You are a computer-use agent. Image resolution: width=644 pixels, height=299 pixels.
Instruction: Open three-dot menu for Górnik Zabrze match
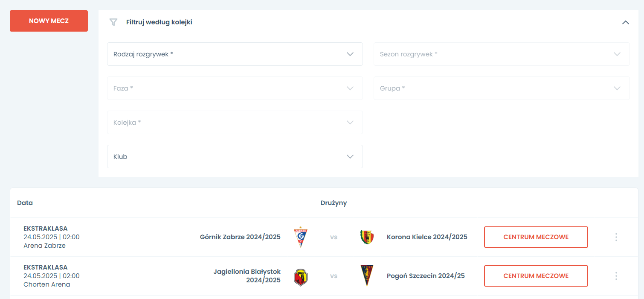[616, 237]
